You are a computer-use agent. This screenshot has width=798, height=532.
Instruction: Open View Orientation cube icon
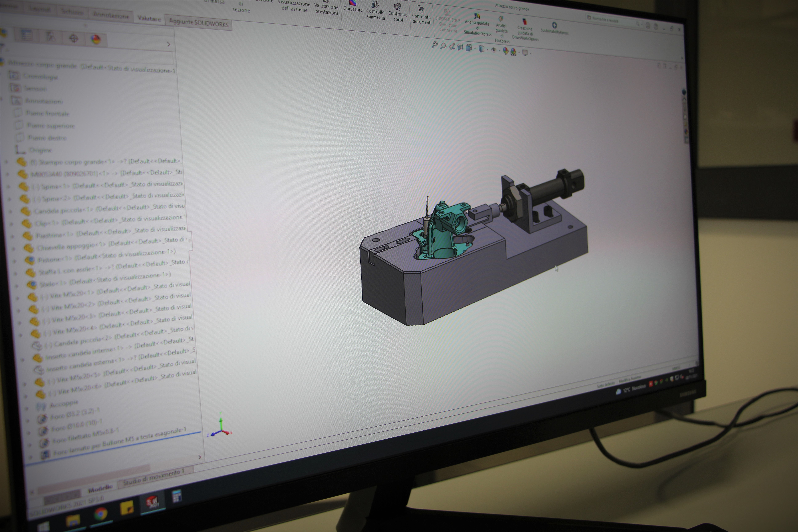click(469, 48)
